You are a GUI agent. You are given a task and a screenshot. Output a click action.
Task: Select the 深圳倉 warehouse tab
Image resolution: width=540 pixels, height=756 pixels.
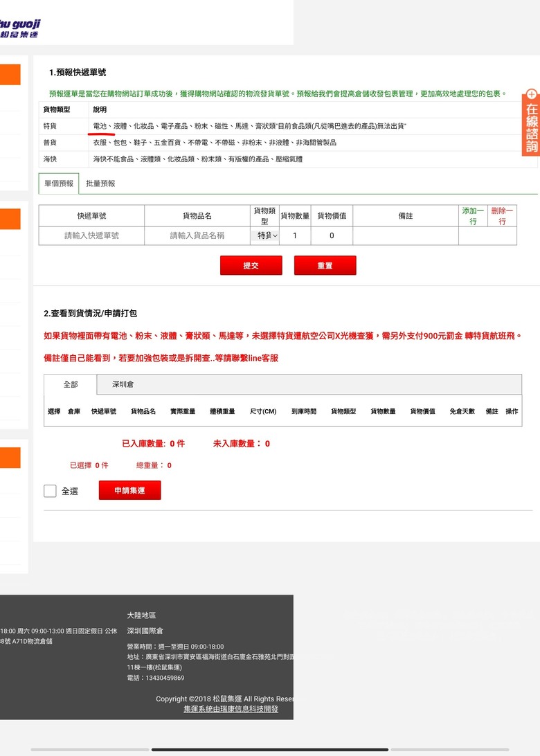(123, 384)
